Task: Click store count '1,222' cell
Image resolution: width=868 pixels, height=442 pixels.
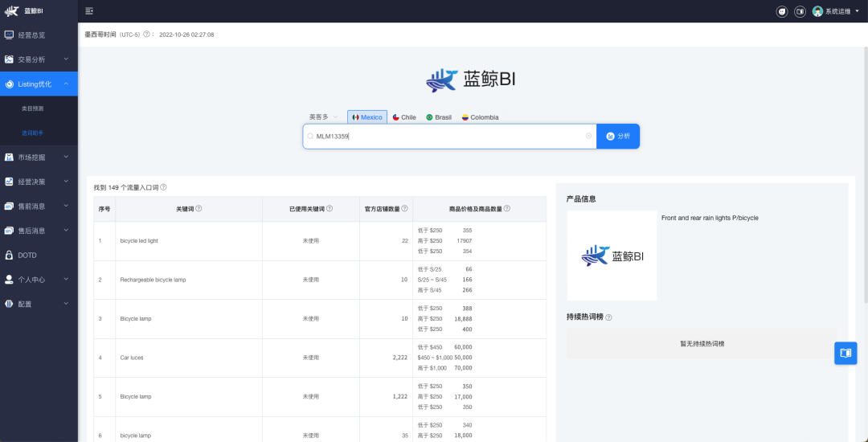Action: (x=399, y=397)
